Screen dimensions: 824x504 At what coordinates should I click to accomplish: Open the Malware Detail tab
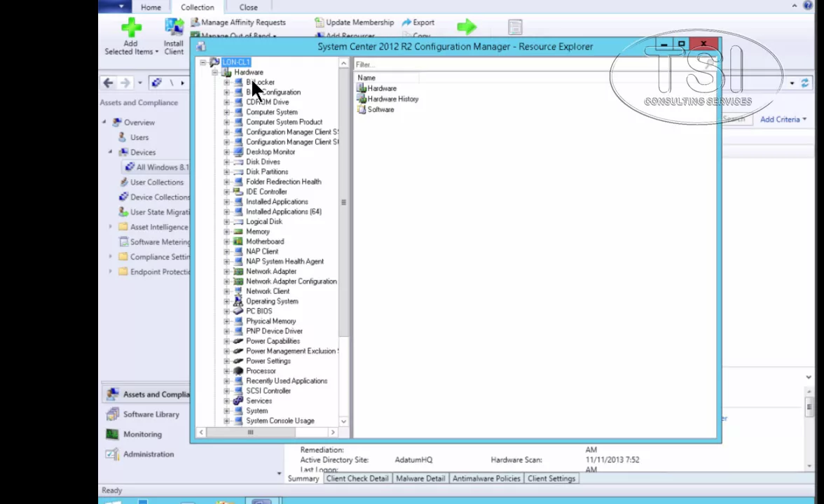(420, 478)
